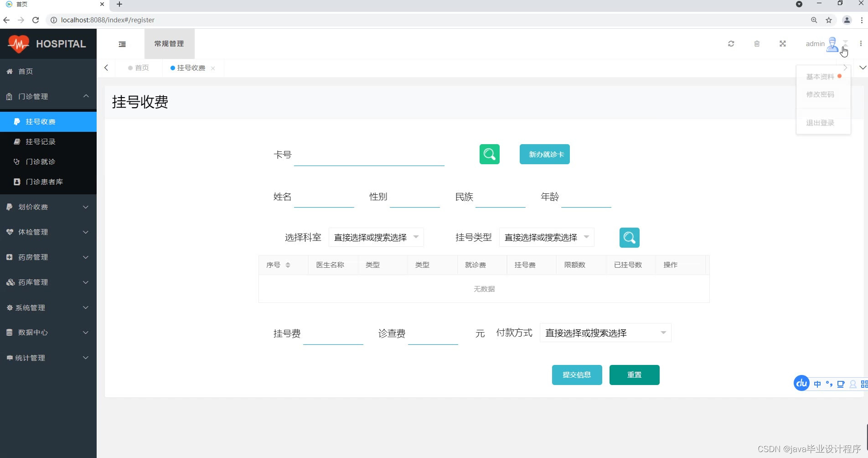Click the Baidu input method du icon
Image resolution: width=868 pixels, height=458 pixels.
801,383
